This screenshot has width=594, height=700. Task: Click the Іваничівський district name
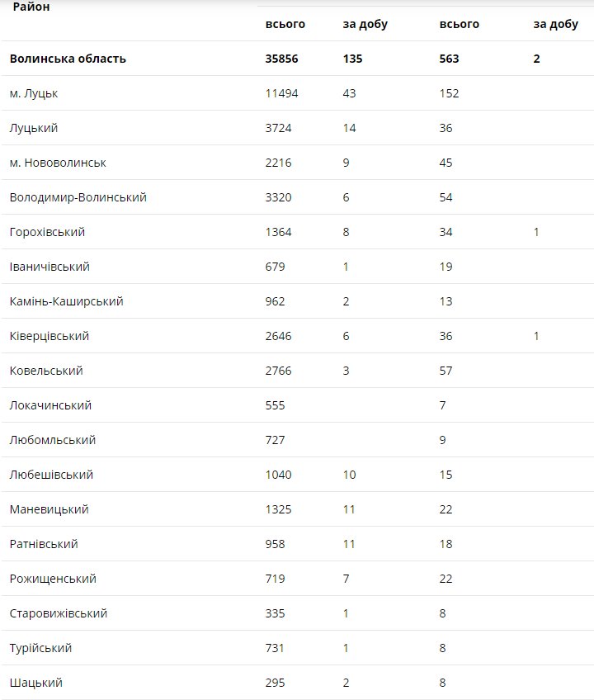pyautogui.click(x=49, y=267)
